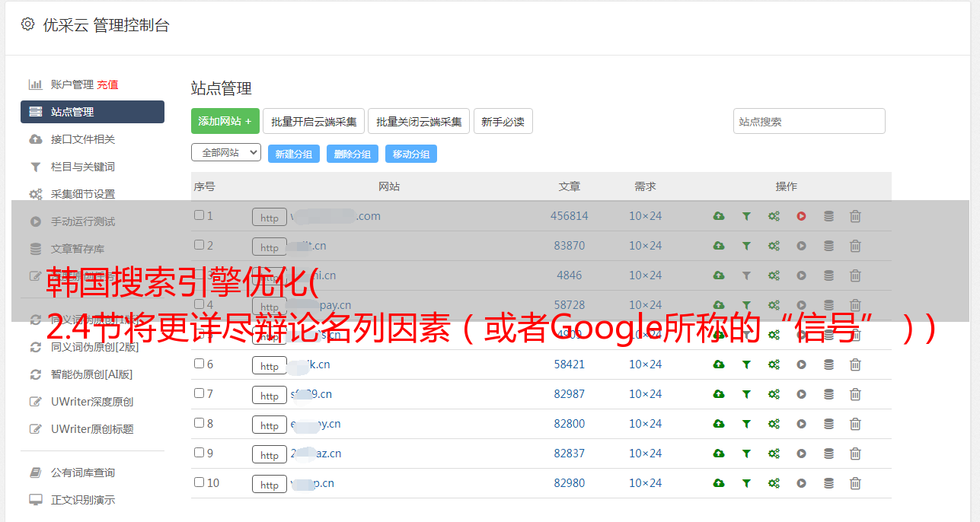Open the 新手必读 button
980x522 pixels.
503,121
